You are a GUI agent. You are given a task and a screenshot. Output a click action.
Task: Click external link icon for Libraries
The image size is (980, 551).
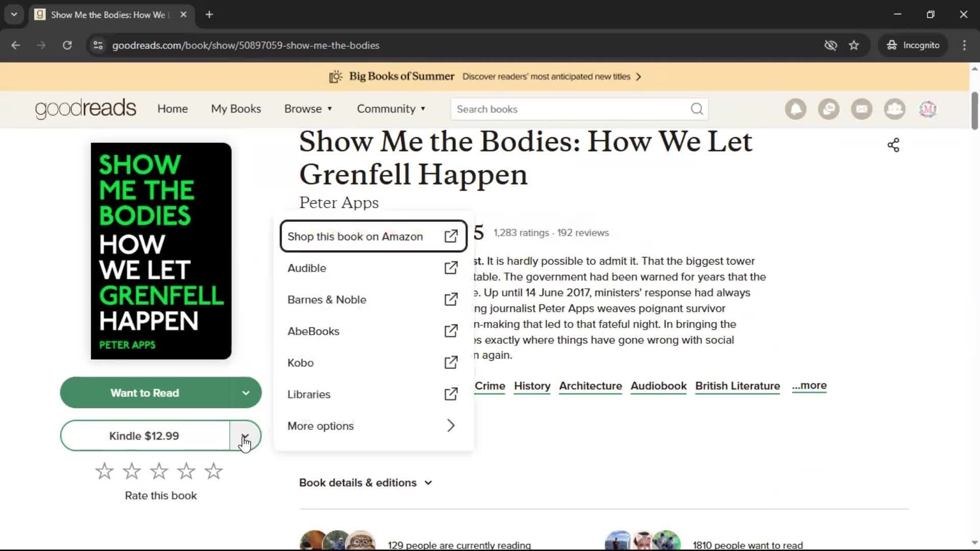click(451, 394)
